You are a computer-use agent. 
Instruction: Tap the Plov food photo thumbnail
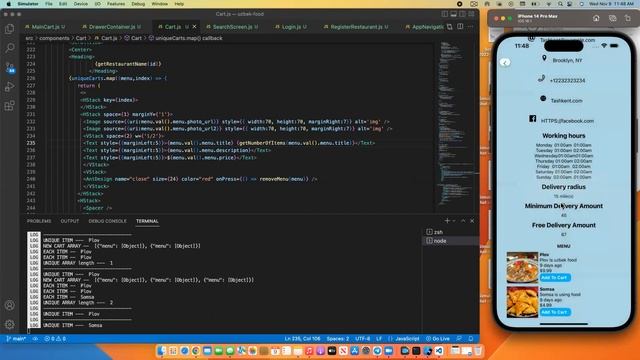point(522,268)
